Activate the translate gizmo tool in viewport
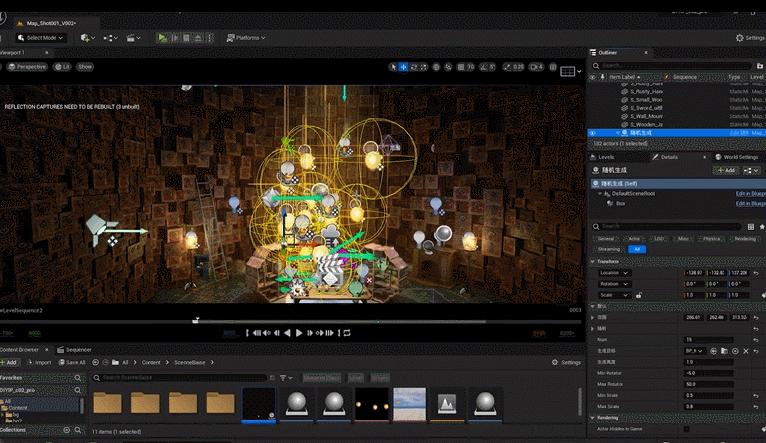766x443 pixels. [403, 67]
